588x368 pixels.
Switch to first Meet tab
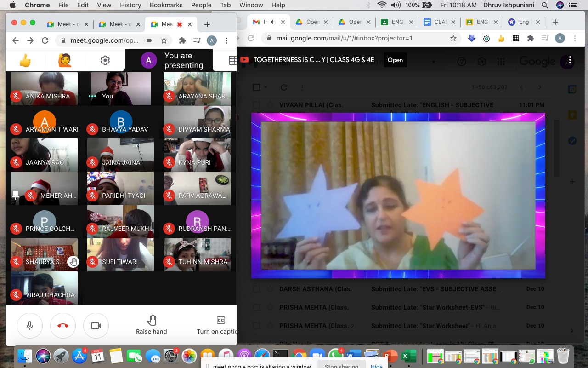click(67, 24)
